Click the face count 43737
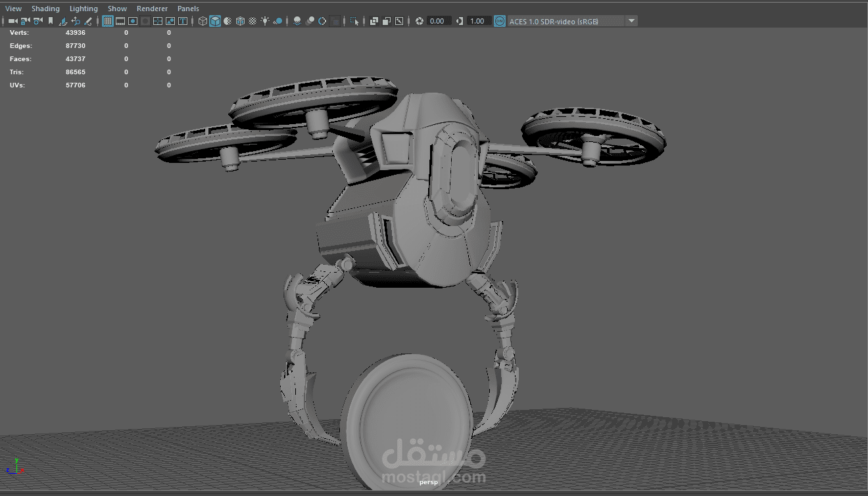868x496 pixels. 76,59
